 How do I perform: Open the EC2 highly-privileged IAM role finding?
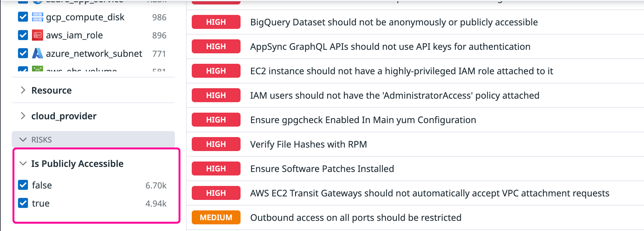402,71
